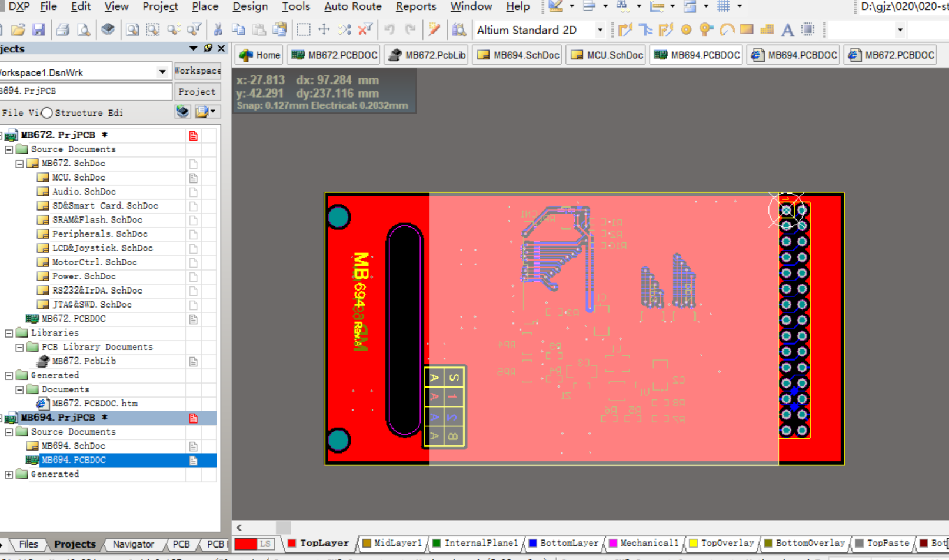The width and height of the screenshot is (949, 560).
Task: Click the Workspace button
Action: 197,71
